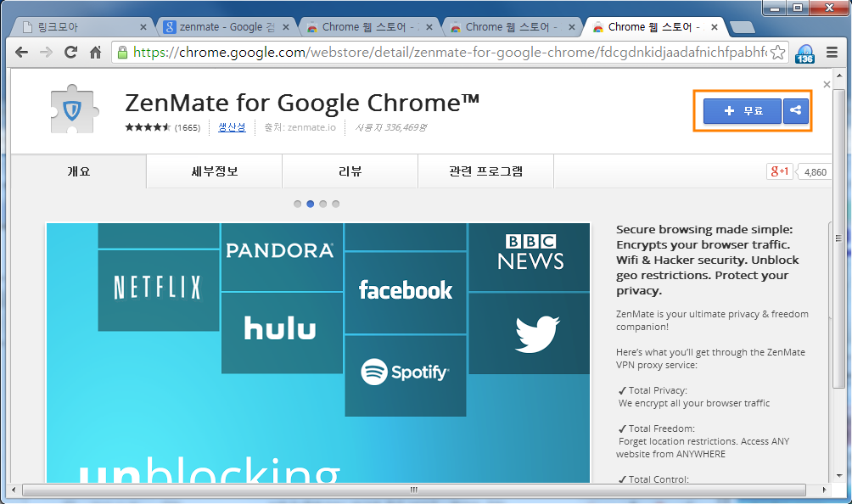This screenshot has height=504, width=852.
Task: Click the browser forward arrow
Action: coord(46,52)
